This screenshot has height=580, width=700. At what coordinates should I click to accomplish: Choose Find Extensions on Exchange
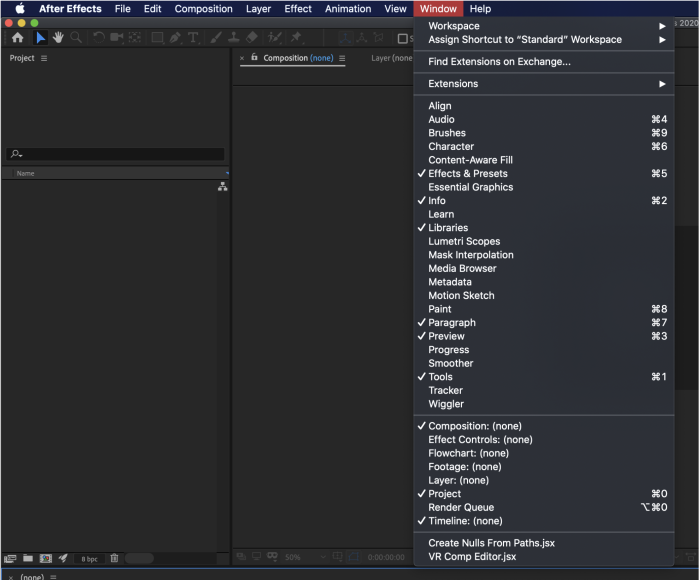(544, 62)
